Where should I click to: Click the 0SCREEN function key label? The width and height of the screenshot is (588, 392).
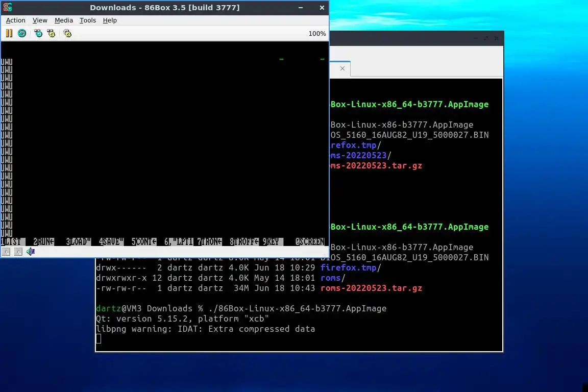[310, 241]
